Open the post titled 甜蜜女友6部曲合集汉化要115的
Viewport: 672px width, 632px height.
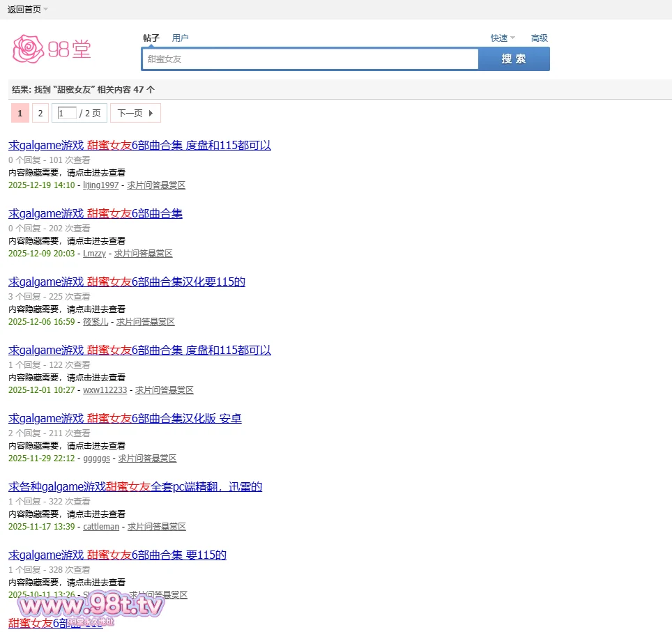pos(127,282)
